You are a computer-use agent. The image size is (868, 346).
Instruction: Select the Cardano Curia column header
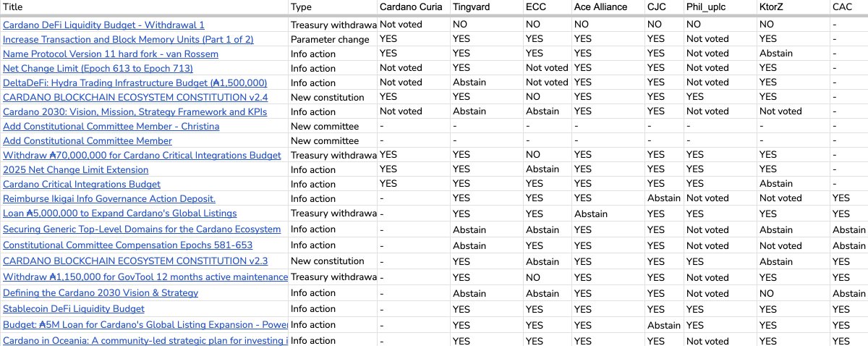(412, 7)
